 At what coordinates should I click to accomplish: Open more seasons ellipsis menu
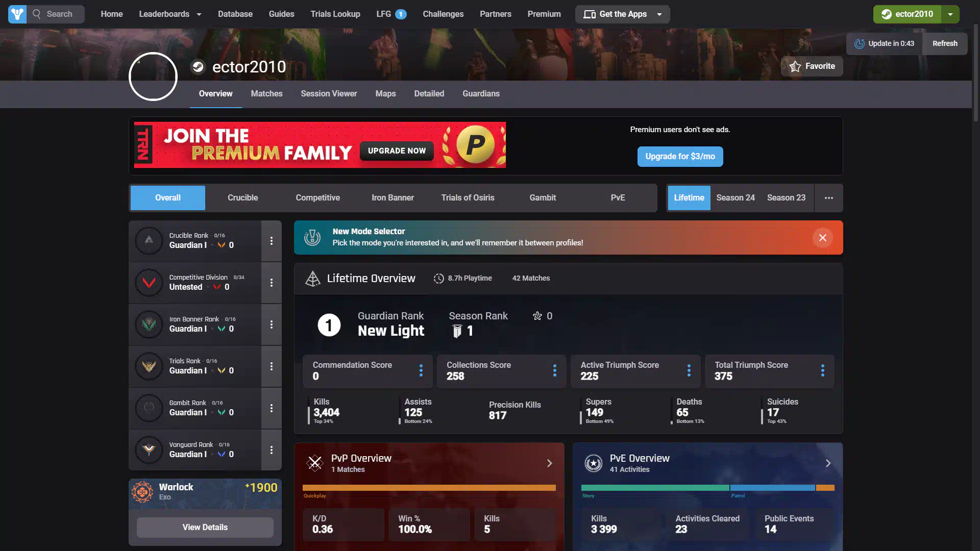point(829,198)
